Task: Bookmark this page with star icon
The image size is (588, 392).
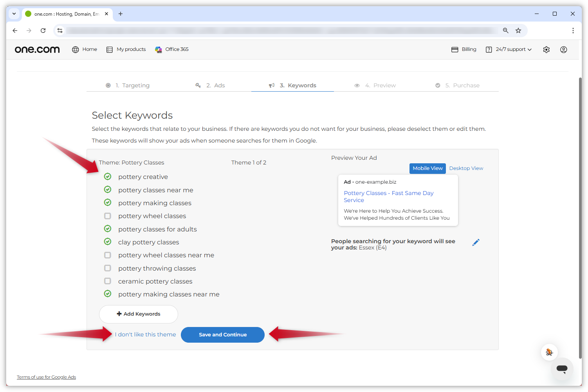Action: coord(518,31)
